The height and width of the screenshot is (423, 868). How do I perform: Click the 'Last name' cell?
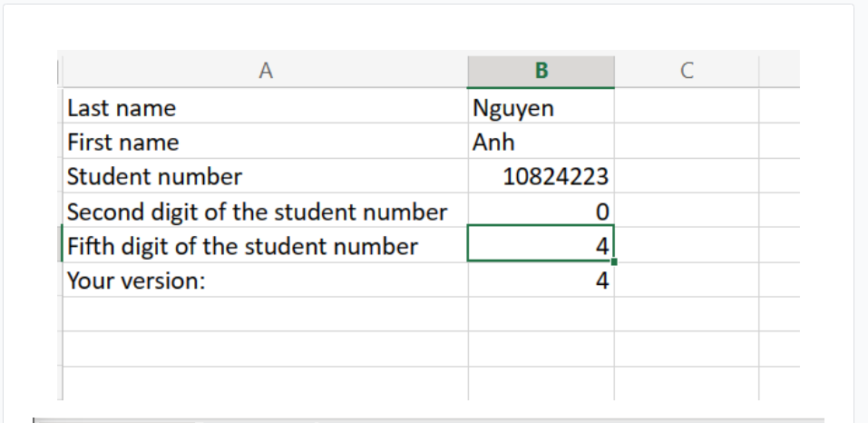(266, 106)
